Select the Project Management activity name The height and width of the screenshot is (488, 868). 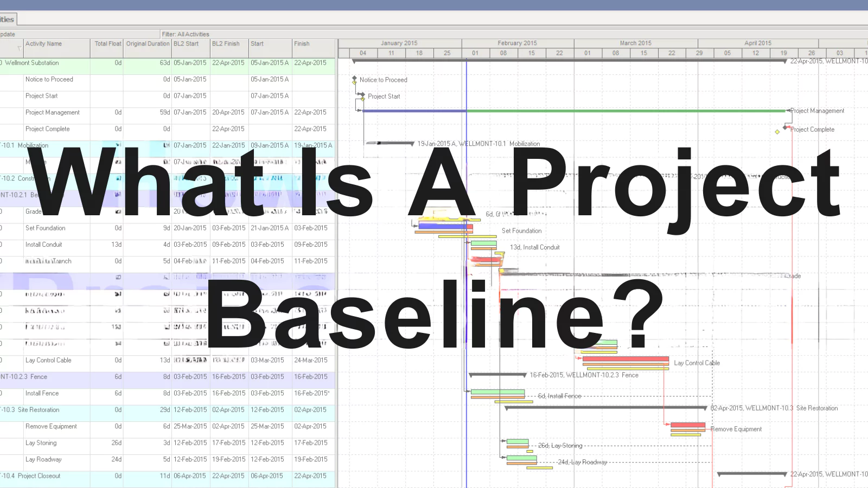pos(52,113)
